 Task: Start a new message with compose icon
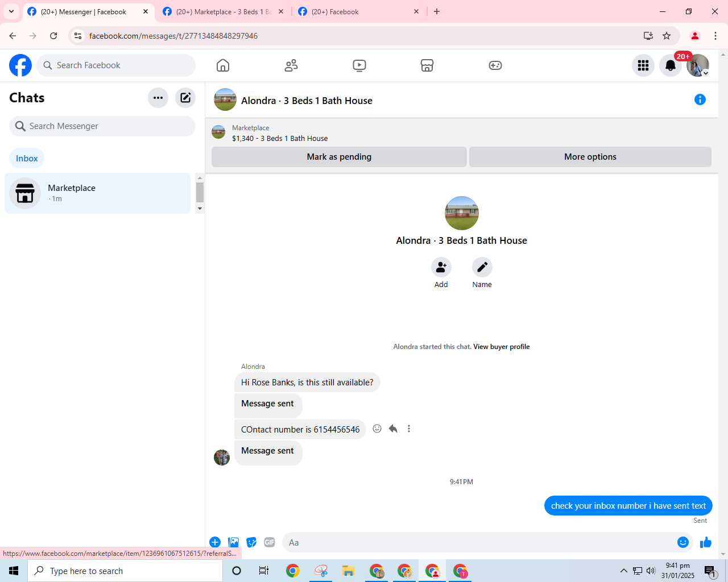click(x=185, y=98)
